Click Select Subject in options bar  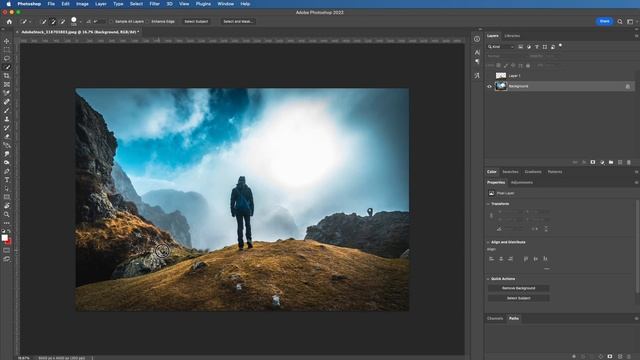(x=196, y=22)
